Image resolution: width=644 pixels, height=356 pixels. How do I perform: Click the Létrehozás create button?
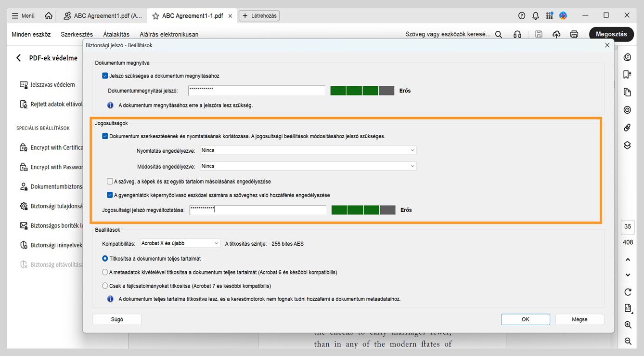pos(259,16)
